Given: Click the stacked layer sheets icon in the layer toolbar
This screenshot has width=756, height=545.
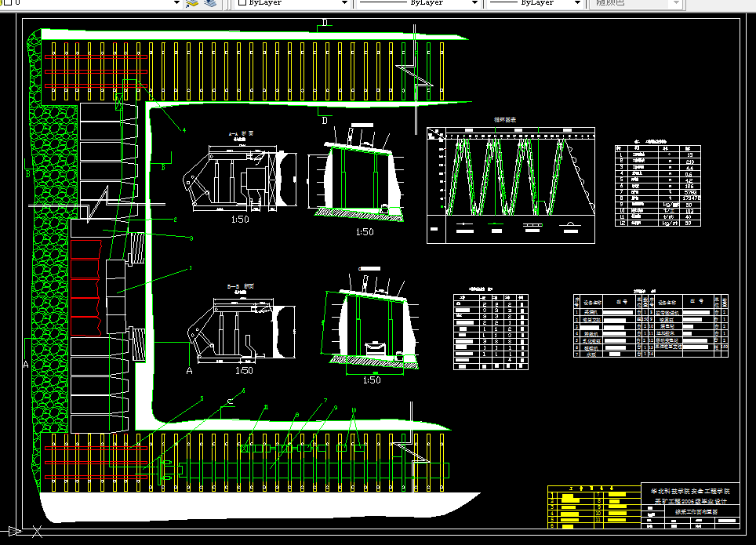Looking at the screenshot, I should pyautogui.click(x=211, y=3).
